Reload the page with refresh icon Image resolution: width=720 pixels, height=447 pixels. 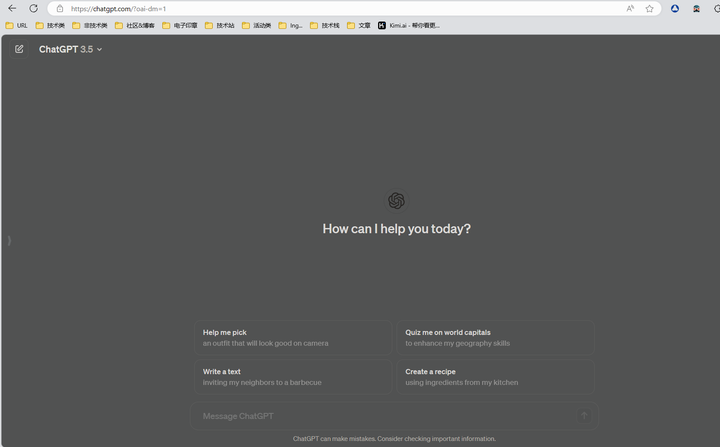tap(33, 8)
